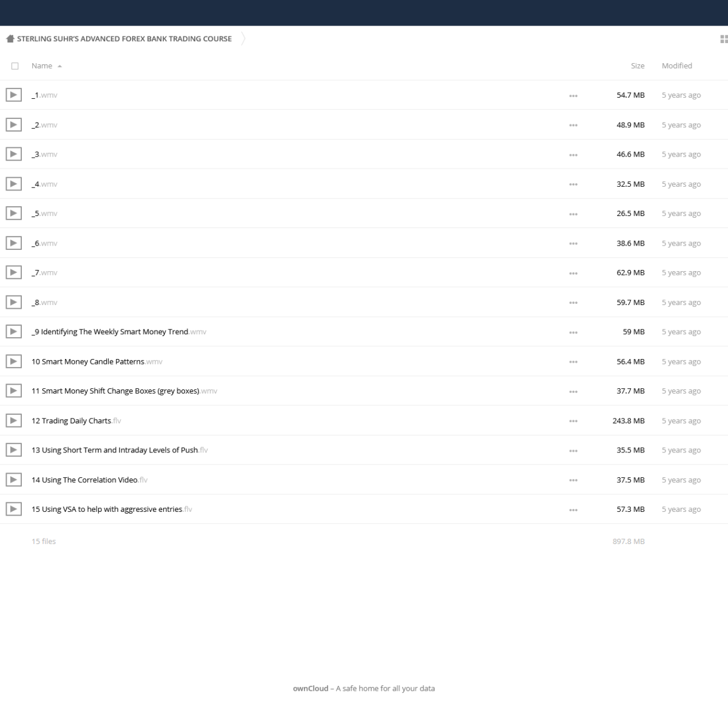Click video icon of 11 Smart Money Shift Change Boxes

tap(13, 391)
